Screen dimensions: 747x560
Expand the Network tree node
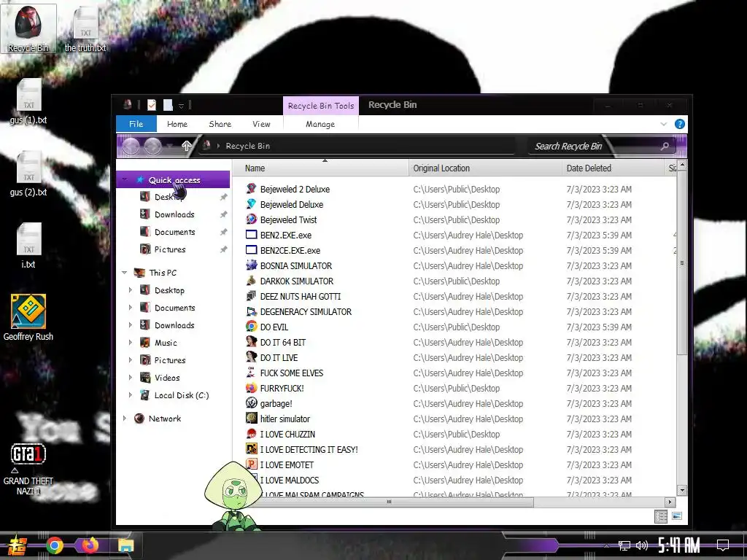[124, 419]
